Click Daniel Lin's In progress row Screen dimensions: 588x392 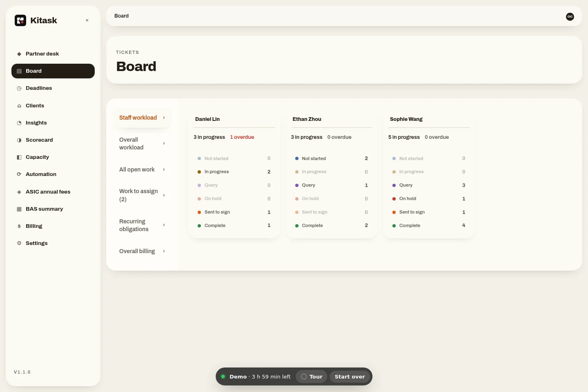pyautogui.click(x=234, y=172)
